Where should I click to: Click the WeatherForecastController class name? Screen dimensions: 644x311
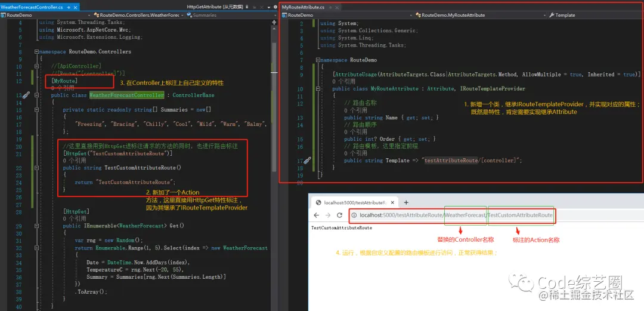click(x=126, y=95)
